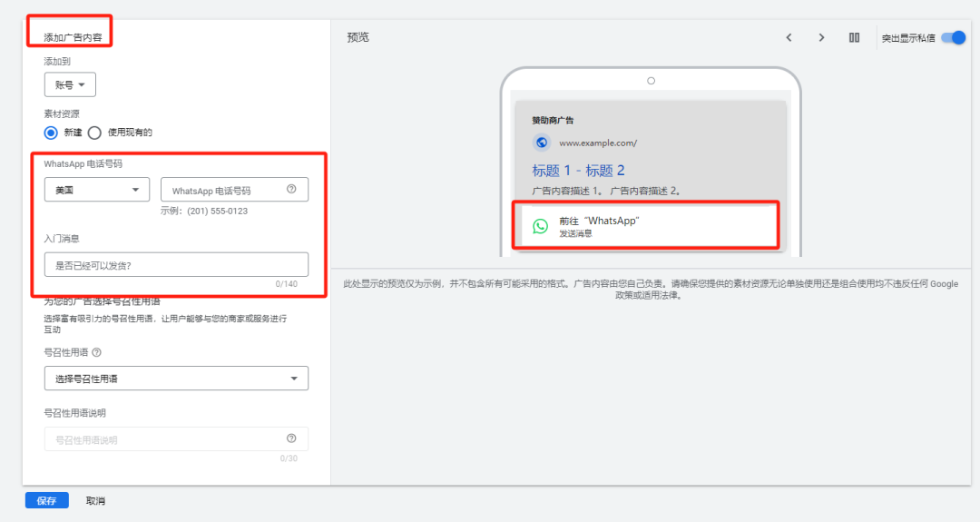Click 赞助商广告 label in preview
The image size is (980, 522).
(x=553, y=120)
